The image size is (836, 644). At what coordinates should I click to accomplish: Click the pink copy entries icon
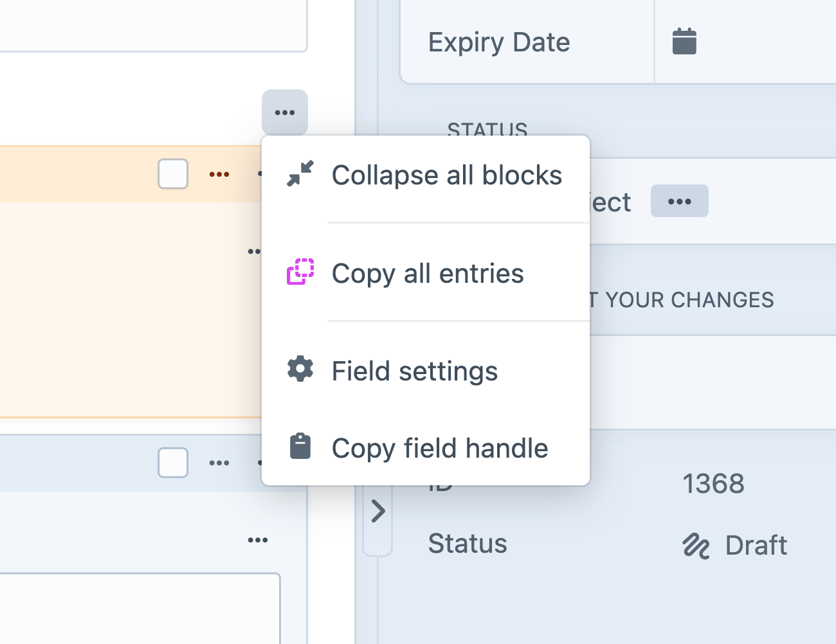(x=300, y=272)
